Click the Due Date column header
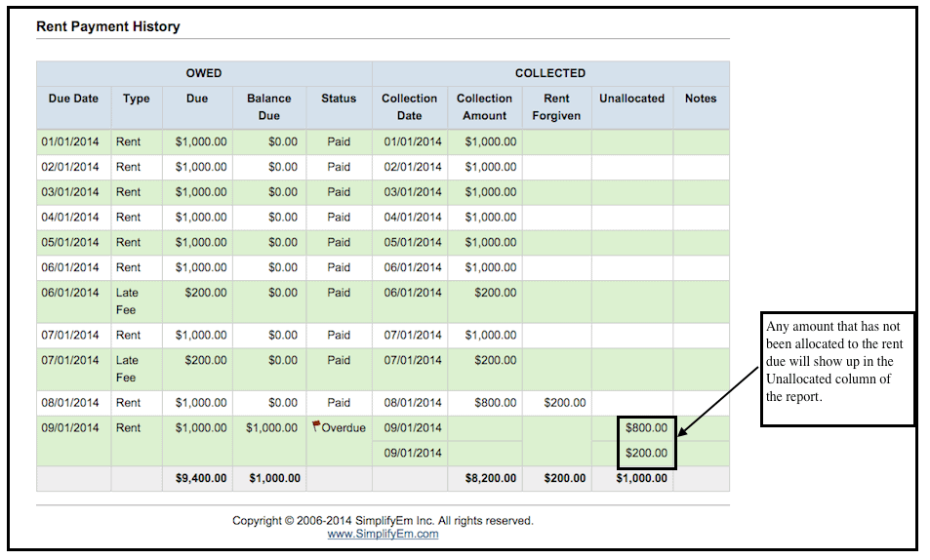 coord(73,99)
